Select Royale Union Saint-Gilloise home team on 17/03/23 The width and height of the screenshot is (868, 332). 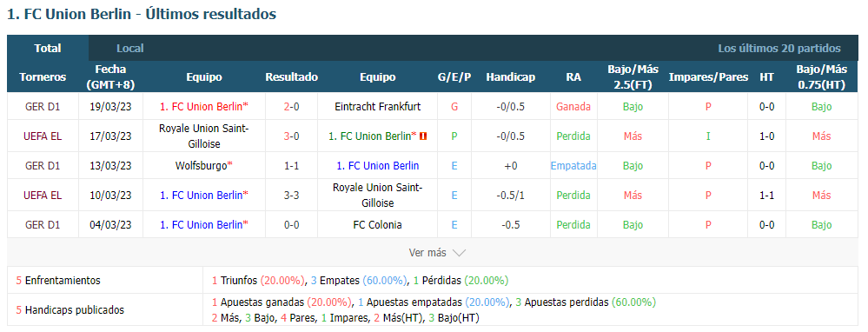pyautogui.click(x=204, y=136)
